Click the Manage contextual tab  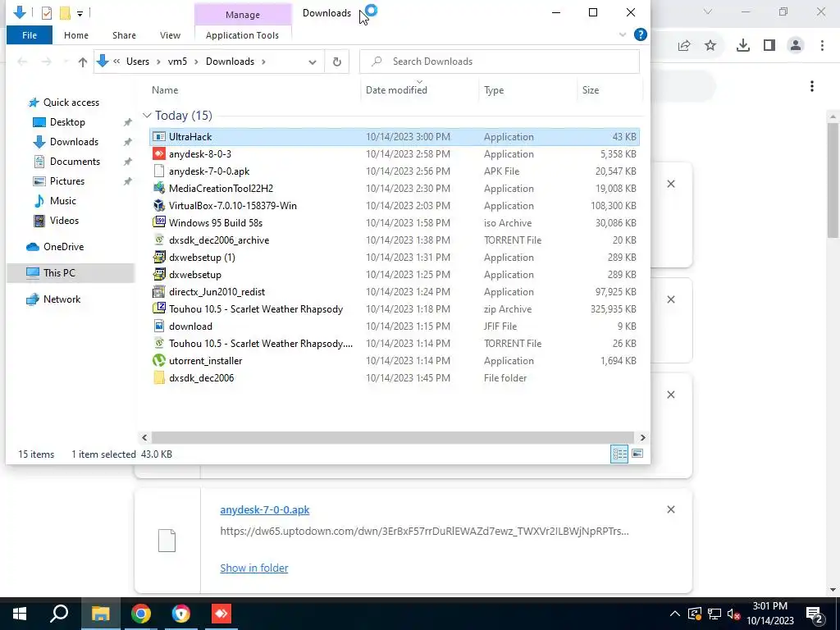point(243,15)
